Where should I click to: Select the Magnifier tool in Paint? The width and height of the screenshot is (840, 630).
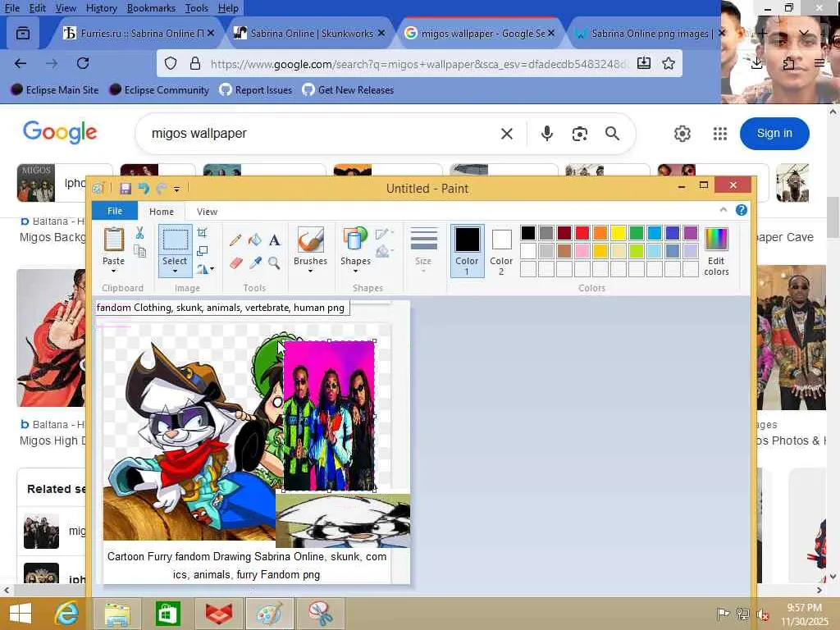(x=274, y=262)
